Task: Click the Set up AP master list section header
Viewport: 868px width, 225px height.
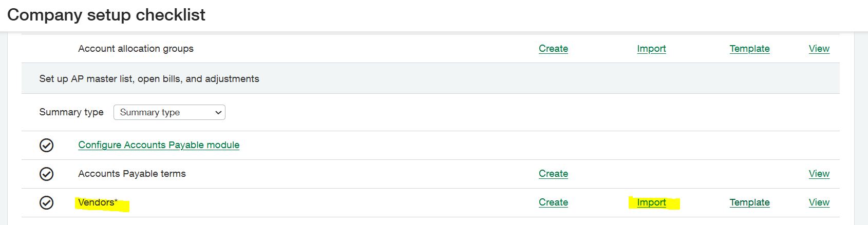Action: (x=149, y=79)
